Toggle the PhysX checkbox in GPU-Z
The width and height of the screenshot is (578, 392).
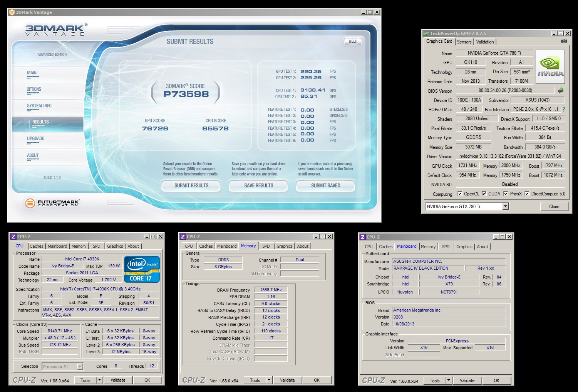coord(506,193)
